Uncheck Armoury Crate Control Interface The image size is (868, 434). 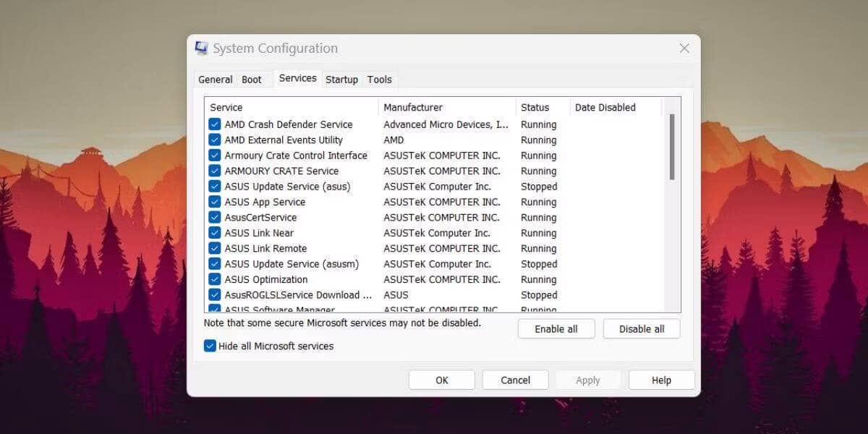[x=215, y=155]
